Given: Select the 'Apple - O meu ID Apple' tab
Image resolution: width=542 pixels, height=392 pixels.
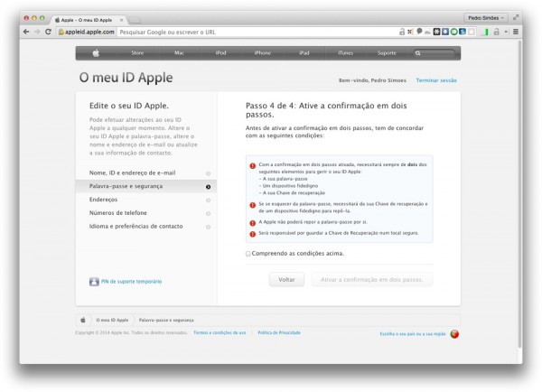Looking at the screenshot, I should point(89,20).
